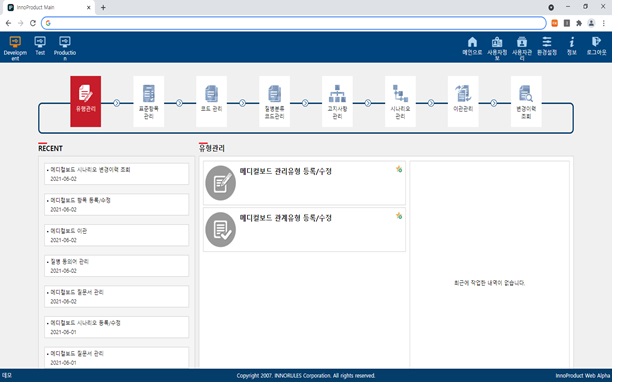Open recent item 메디컬보드 이관
618x386 pixels.
point(116,235)
